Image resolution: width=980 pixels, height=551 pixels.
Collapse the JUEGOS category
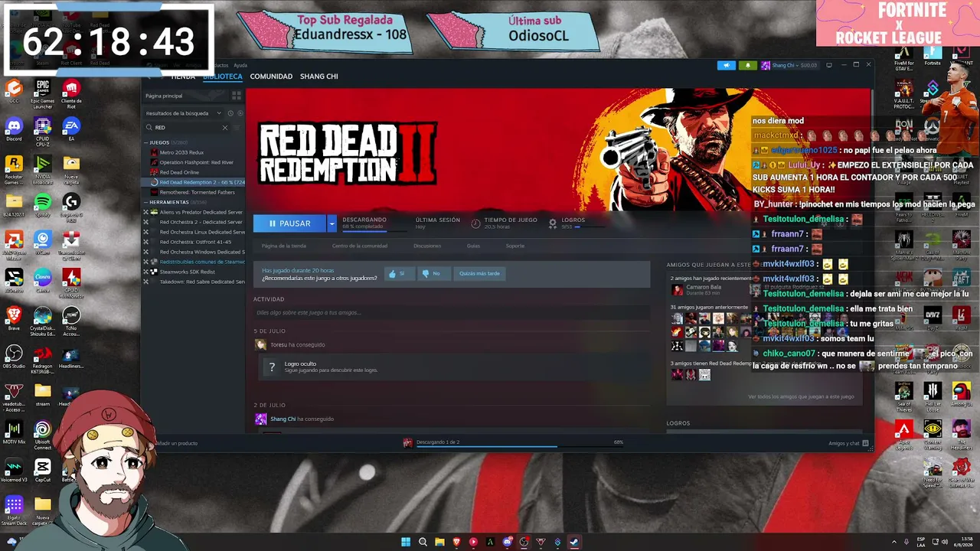tap(146, 142)
